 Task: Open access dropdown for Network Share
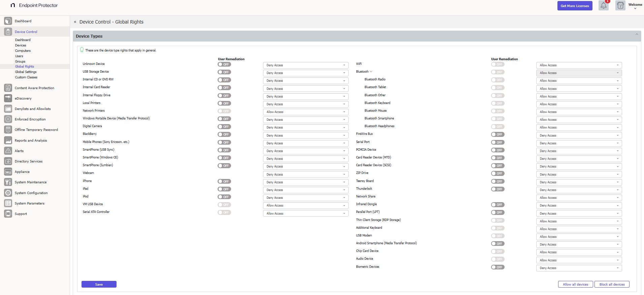[x=579, y=198]
